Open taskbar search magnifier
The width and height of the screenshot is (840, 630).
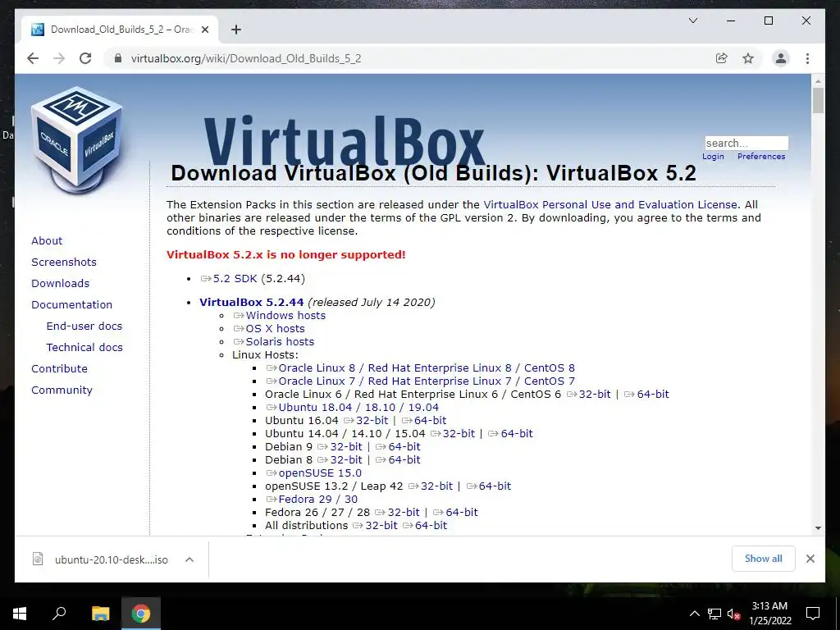tap(59, 614)
